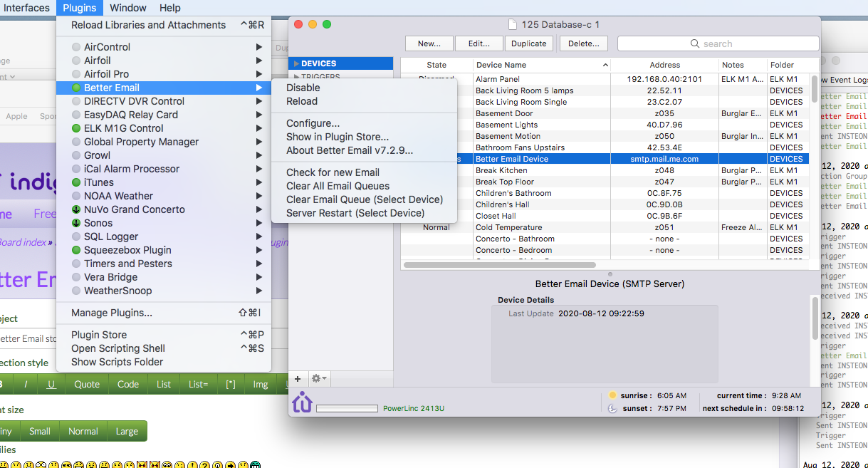Select Reload in Better Email submenu
Viewport: 868px width, 468px height.
click(364, 101)
